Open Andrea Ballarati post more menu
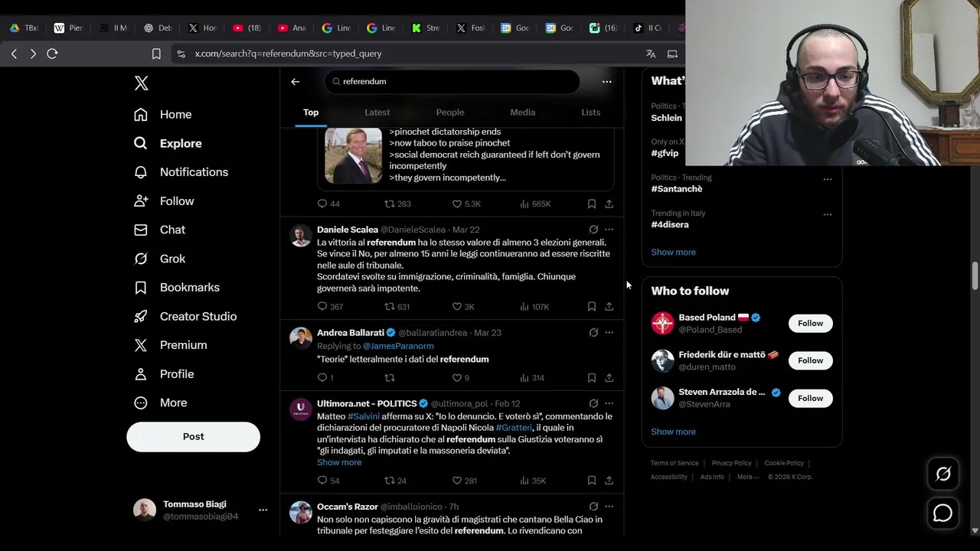This screenshot has width=980, height=551. 609,333
